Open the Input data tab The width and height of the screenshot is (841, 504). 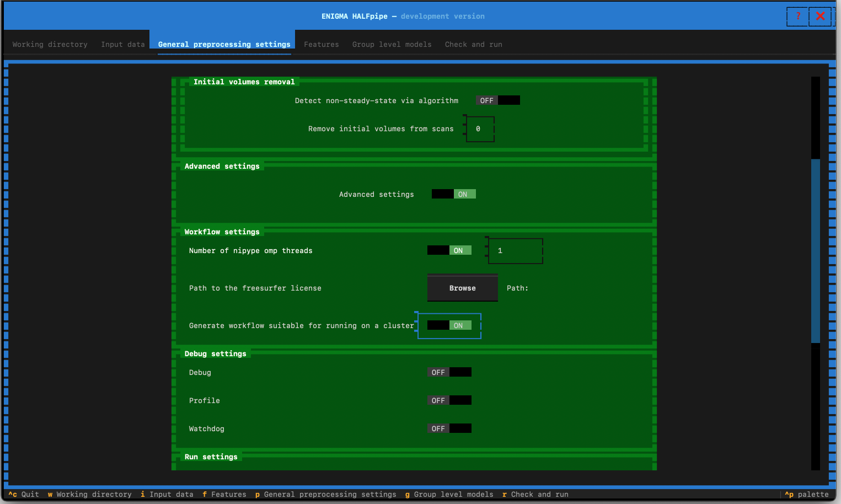coord(123,44)
